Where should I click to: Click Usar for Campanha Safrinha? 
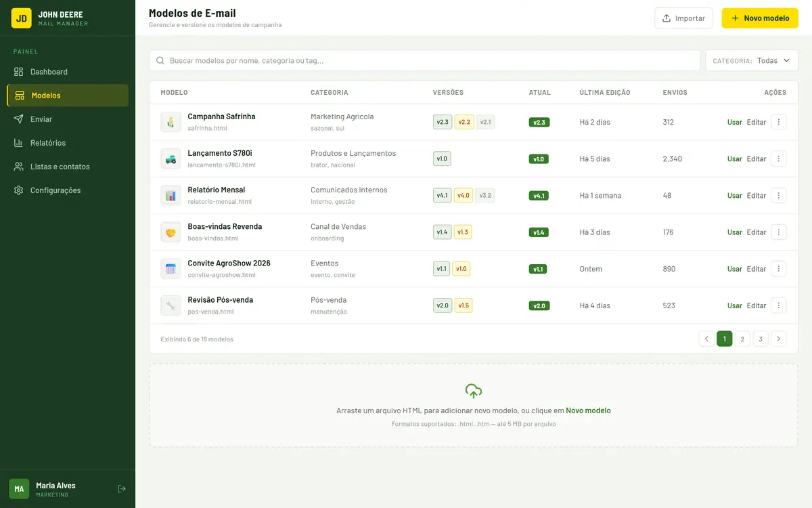coord(735,123)
